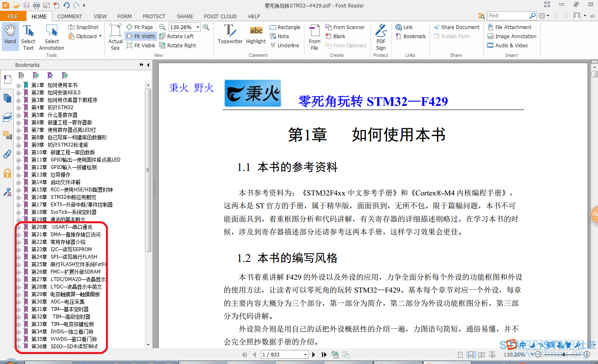
Task: Enable single page view in status bar
Action: 460,354
